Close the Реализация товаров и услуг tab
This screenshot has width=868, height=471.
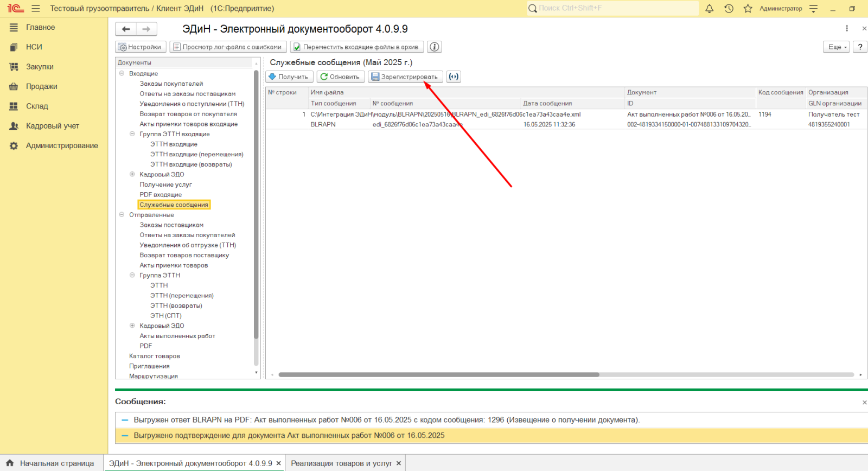click(x=399, y=463)
